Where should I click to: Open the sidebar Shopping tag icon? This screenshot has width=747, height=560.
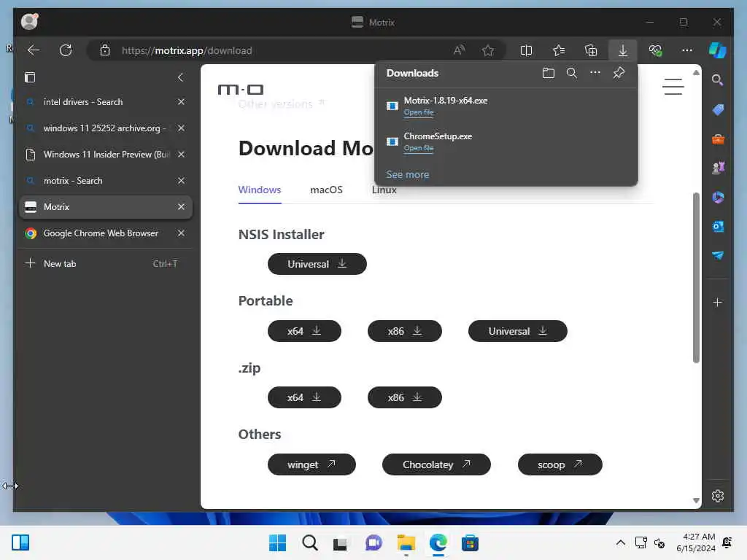click(718, 109)
